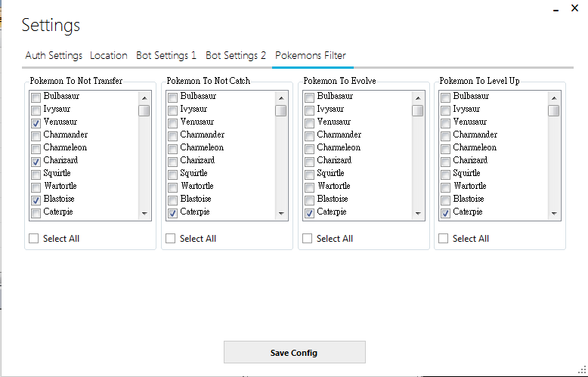Uncheck Venusaur in Pokemon To Not Transfer
This screenshot has height=377, width=588.
click(36, 122)
